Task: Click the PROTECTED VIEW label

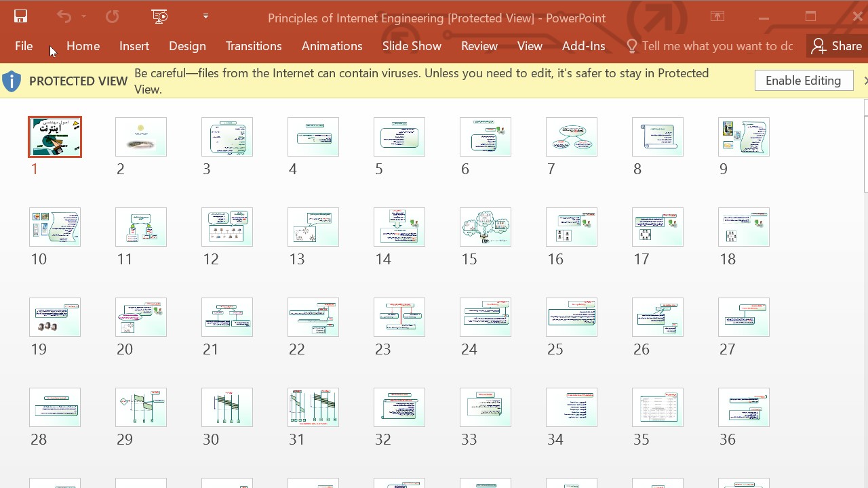Action: tap(79, 81)
